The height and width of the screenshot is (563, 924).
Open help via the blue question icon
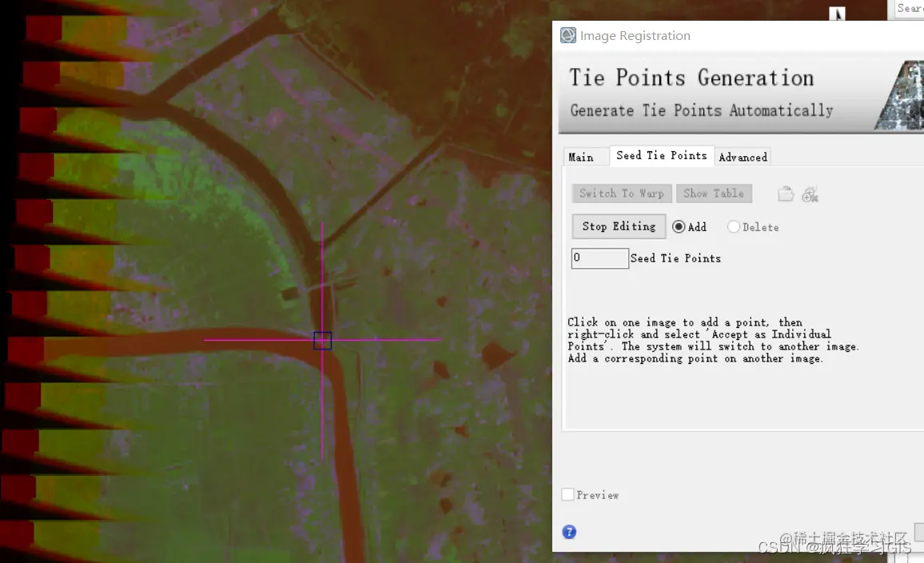click(x=569, y=532)
